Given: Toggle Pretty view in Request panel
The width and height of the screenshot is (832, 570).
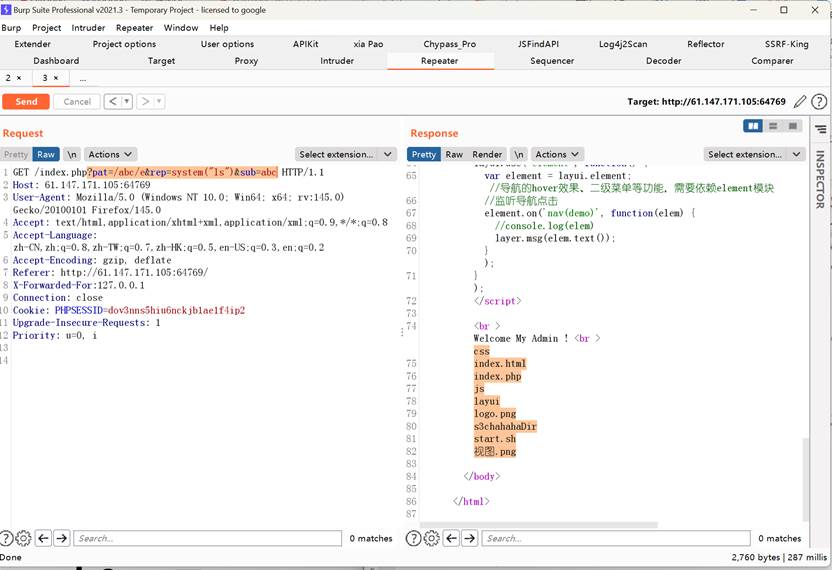Looking at the screenshot, I should click(16, 154).
